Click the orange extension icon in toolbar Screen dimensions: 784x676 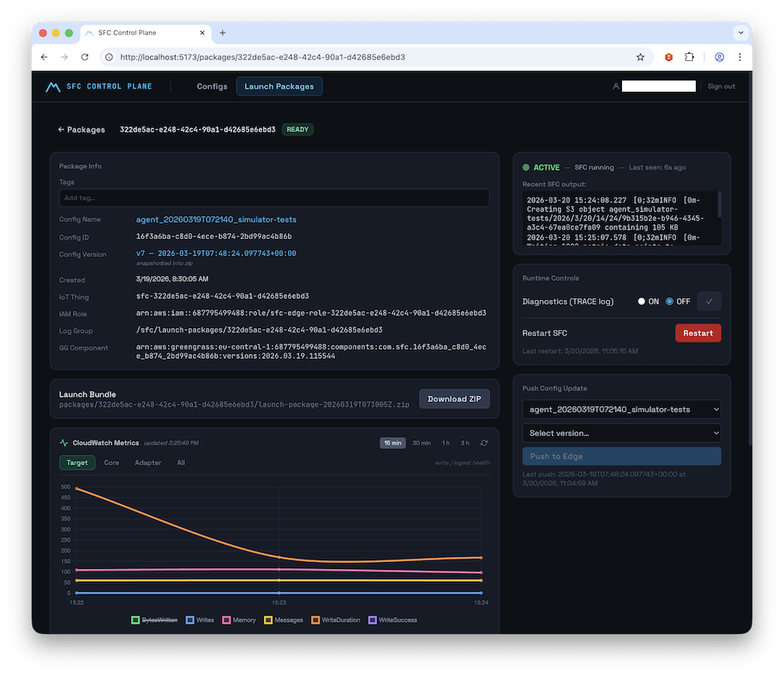pyautogui.click(x=668, y=57)
